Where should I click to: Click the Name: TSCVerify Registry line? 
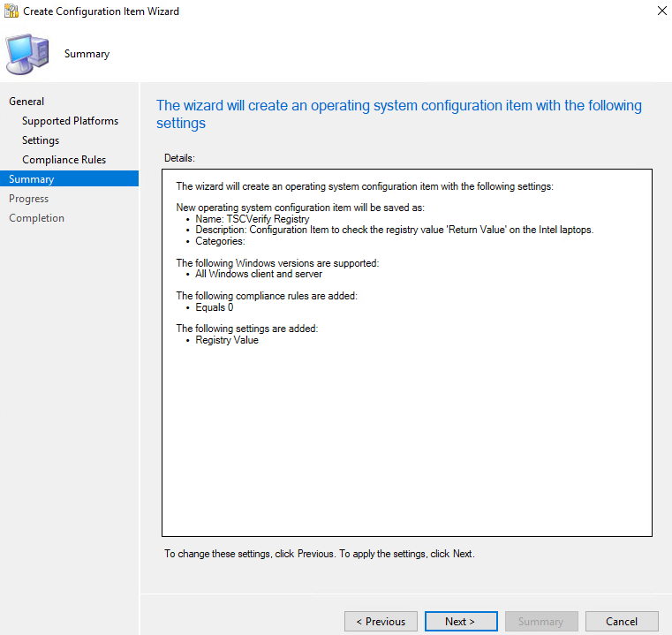(253, 219)
